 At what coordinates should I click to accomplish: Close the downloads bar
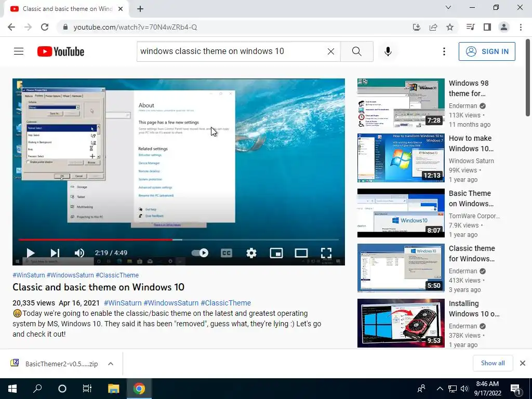(523, 363)
